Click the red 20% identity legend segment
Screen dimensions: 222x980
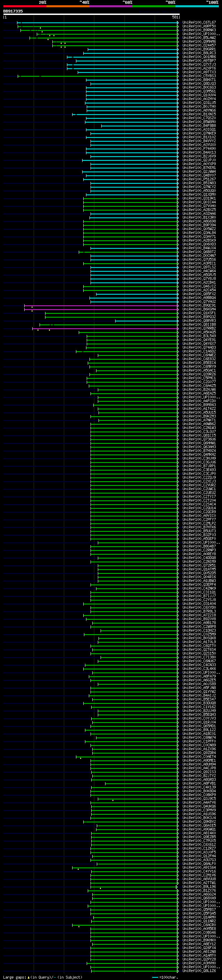(x=25, y=6)
